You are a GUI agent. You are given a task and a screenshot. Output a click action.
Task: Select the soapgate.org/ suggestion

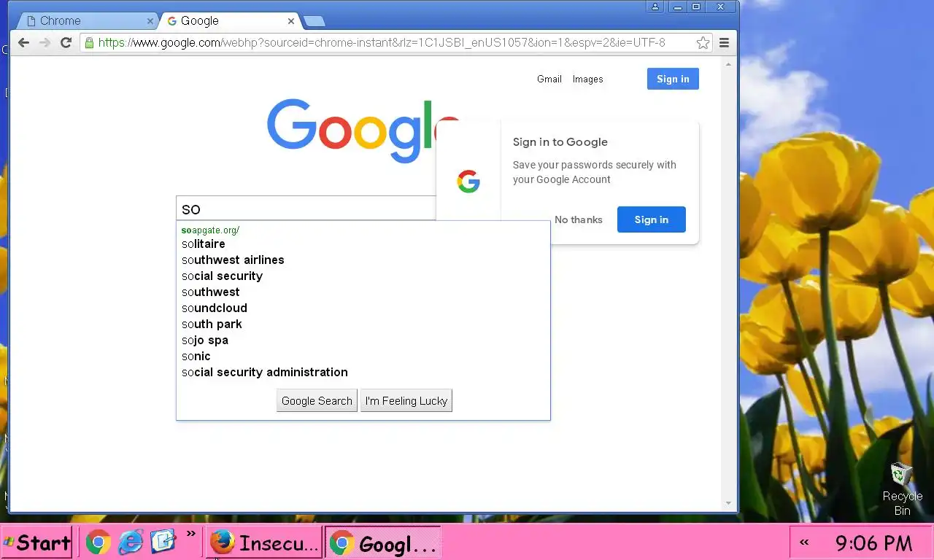click(363, 230)
